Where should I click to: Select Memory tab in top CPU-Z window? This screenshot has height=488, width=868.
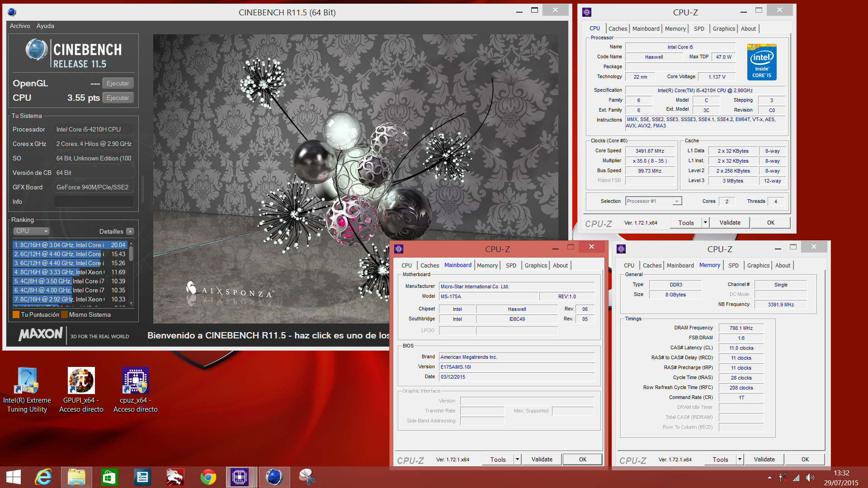675,28
